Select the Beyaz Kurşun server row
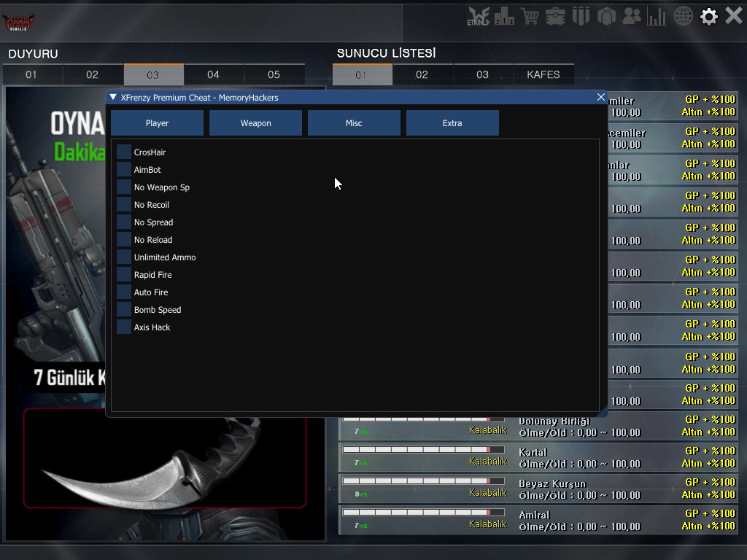Screen dimensions: 747x560 [538, 489]
